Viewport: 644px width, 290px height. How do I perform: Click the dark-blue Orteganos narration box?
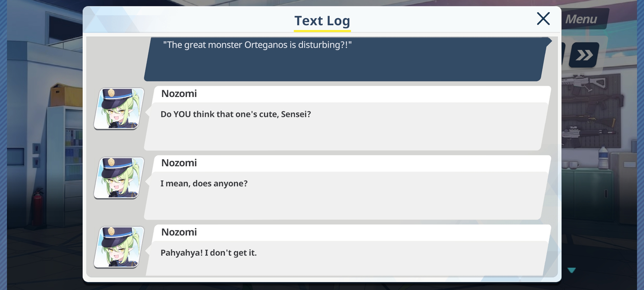click(346, 59)
